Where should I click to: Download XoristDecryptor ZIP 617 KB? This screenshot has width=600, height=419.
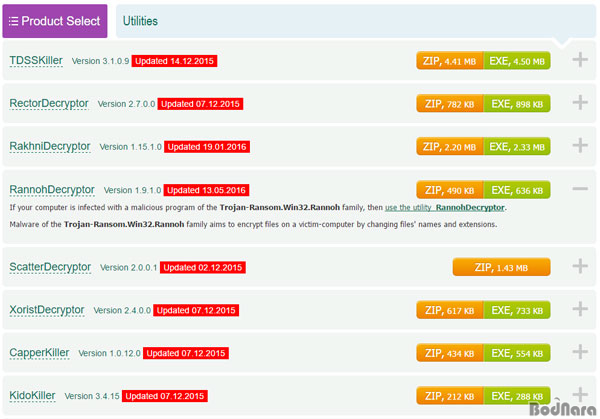[x=450, y=310]
